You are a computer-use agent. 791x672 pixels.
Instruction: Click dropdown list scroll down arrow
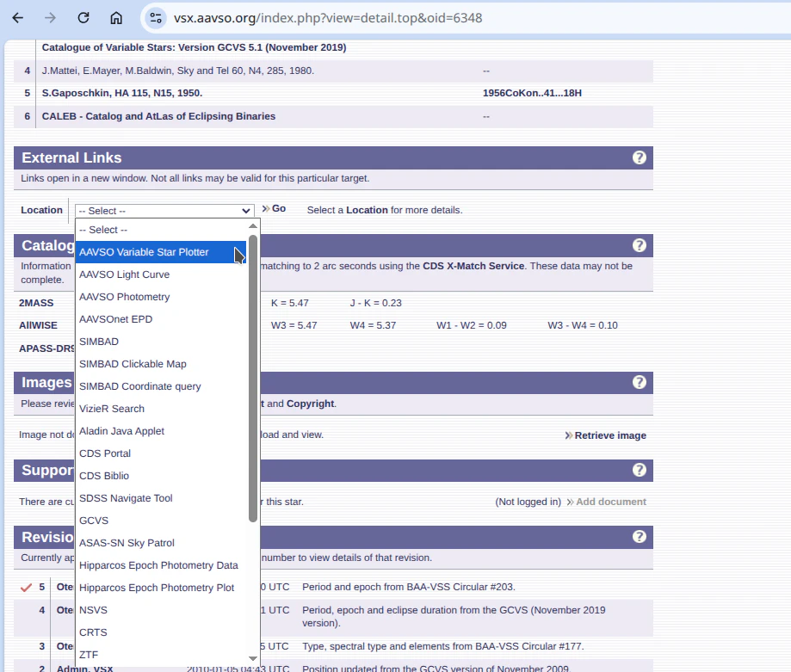[253, 658]
